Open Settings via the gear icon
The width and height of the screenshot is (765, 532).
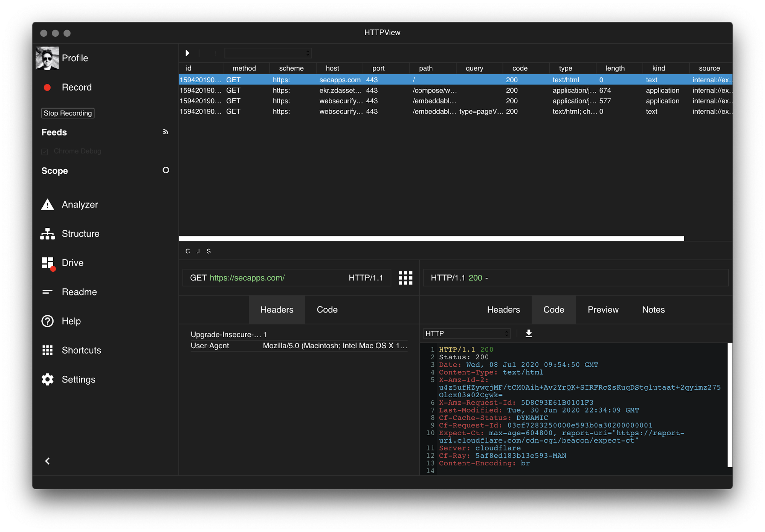click(x=47, y=379)
